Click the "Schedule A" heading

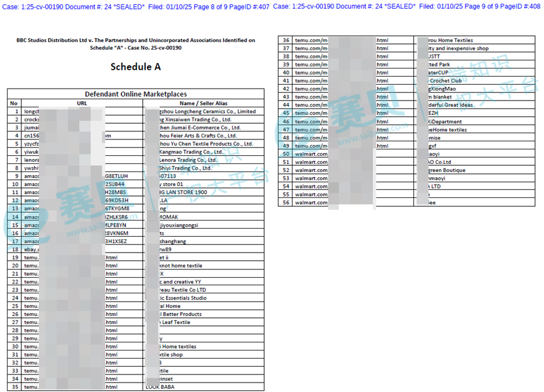[136, 67]
